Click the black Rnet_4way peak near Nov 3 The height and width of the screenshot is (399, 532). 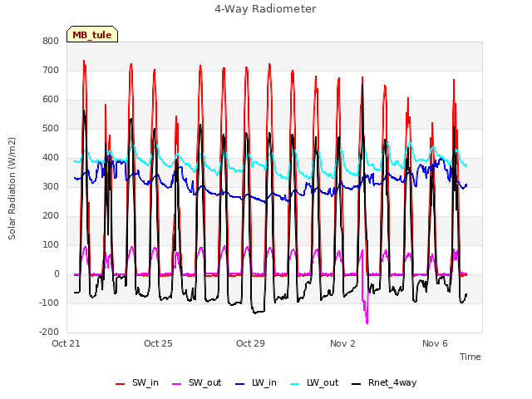pos(362,85)
